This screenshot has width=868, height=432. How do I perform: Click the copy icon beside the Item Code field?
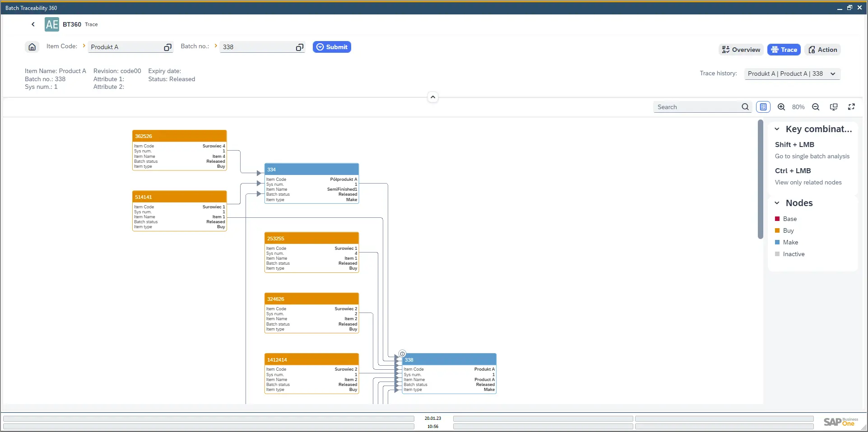pyautogui.click(x=167, y=47)
